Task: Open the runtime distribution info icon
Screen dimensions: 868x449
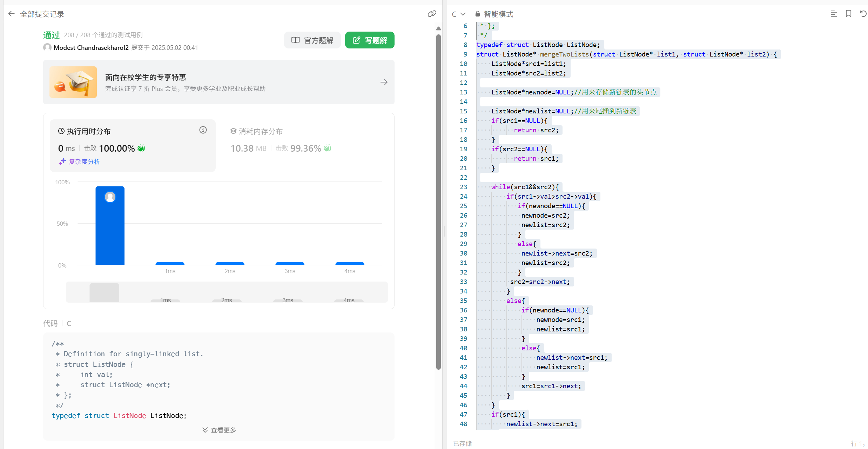Action: [x=203, y=130]
